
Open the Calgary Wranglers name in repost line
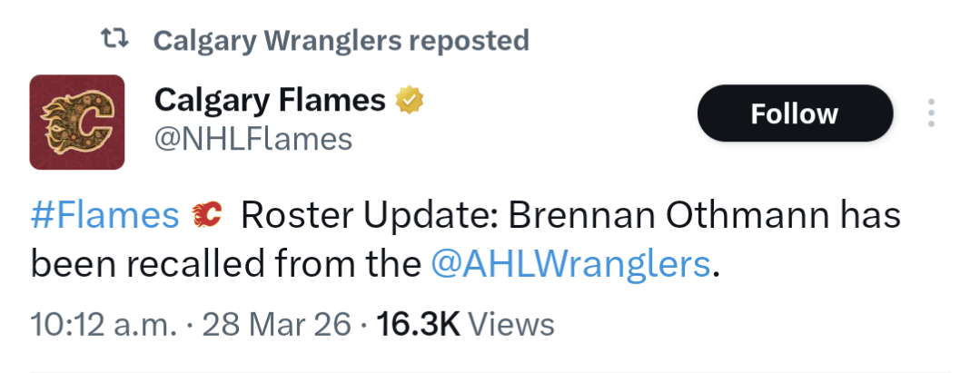pos(278,41)
